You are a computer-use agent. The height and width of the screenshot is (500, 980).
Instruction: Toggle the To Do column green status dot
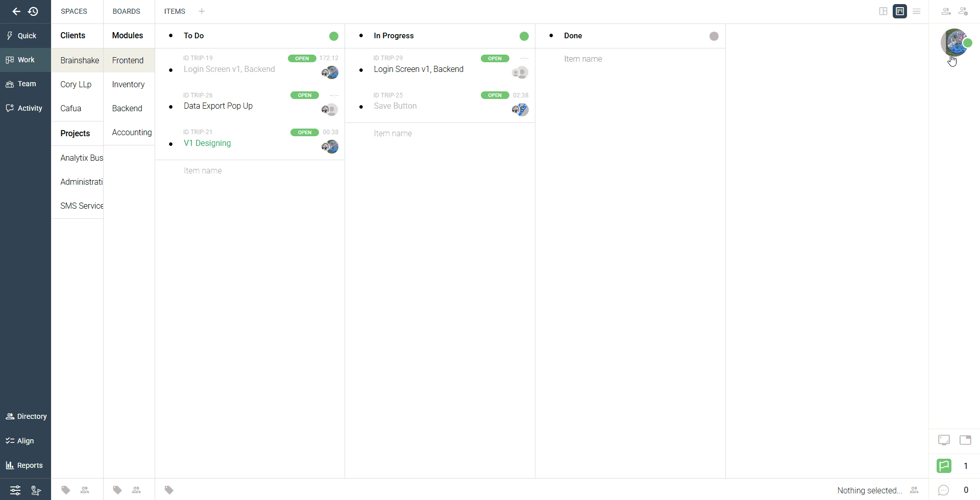[334, 36]
